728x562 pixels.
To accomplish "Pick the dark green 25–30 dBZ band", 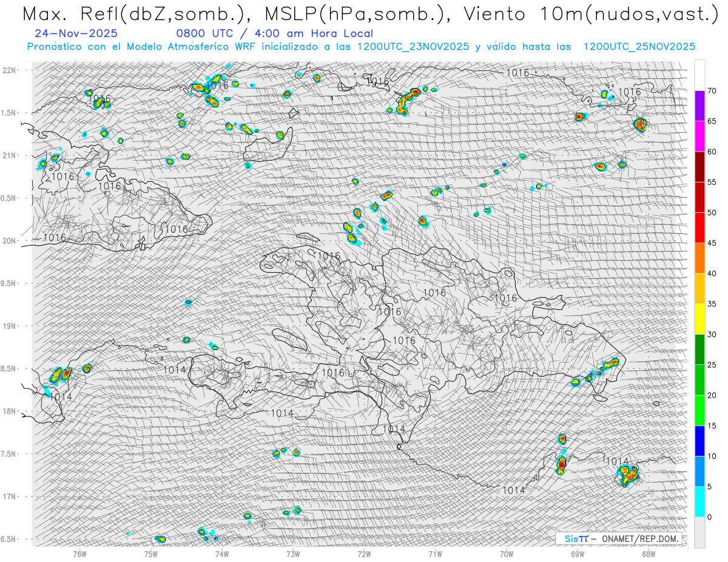I will pos(699,350).
